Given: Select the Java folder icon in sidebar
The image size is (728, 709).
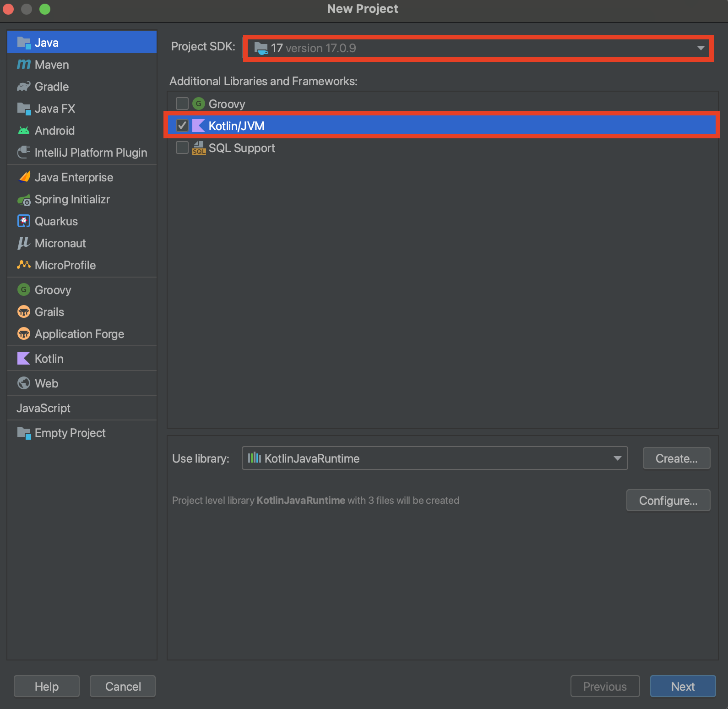Looking at the screenshot, I should [24, 43].
